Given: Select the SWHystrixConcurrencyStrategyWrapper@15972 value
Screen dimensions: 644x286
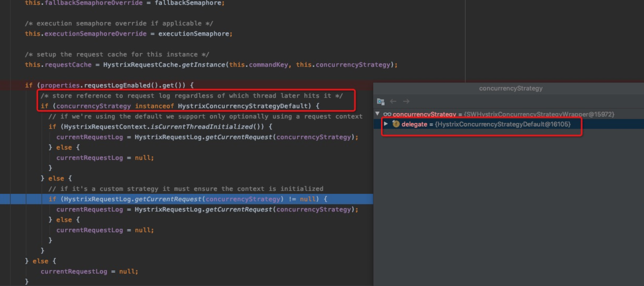Looking at the screenshot, I should (x=539, y=114).
